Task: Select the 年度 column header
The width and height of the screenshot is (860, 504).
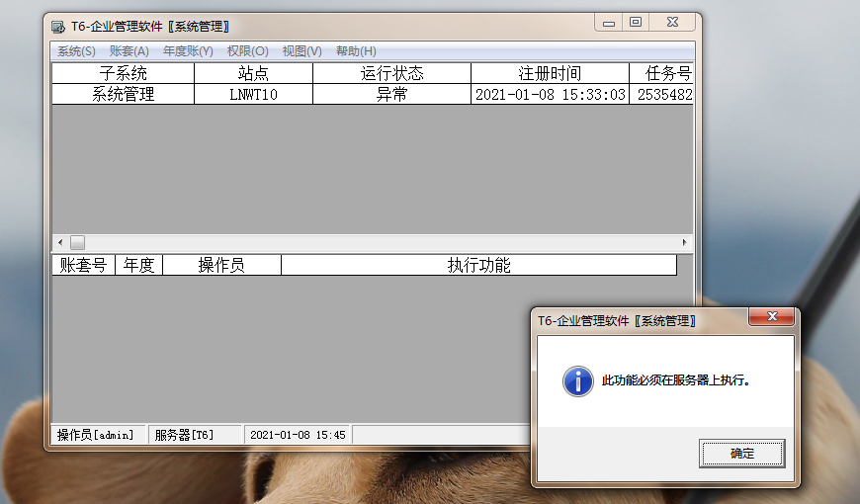Action: pyautogui.click(x=138, y=265)
